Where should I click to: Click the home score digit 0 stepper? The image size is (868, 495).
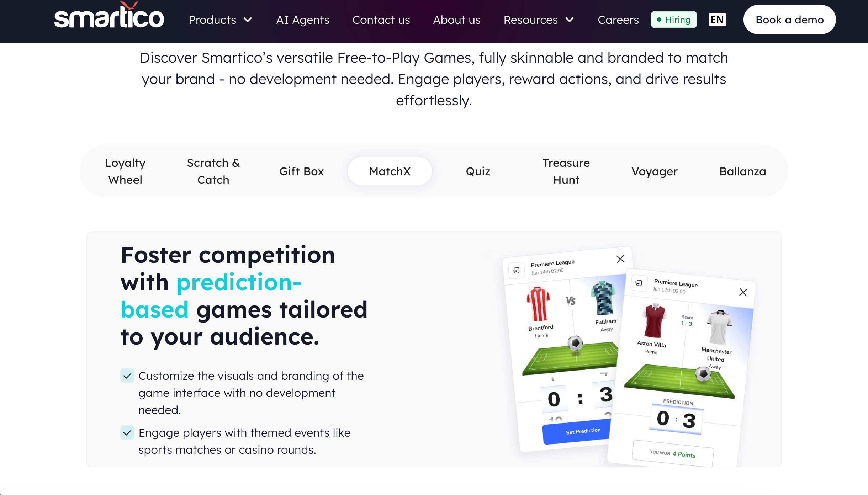(x=554, y=399)
